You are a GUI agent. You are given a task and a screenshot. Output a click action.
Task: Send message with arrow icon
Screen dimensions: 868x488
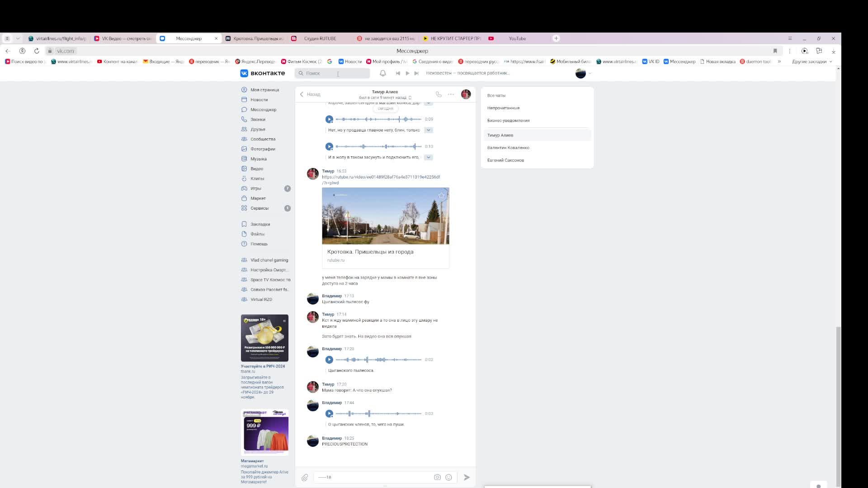[x=467, y=477]
